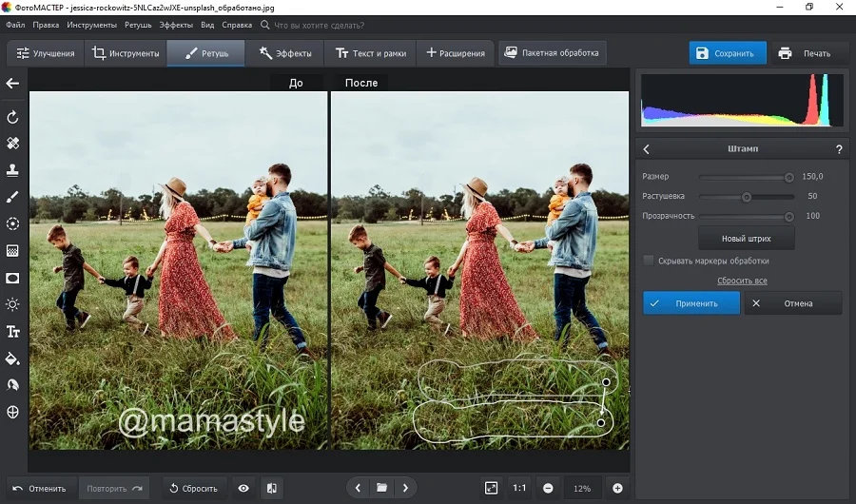Enable 'Скрывать маркеры обработки' checkbox
The height and width of the screenshot is (504, 856).
(649, 261)
